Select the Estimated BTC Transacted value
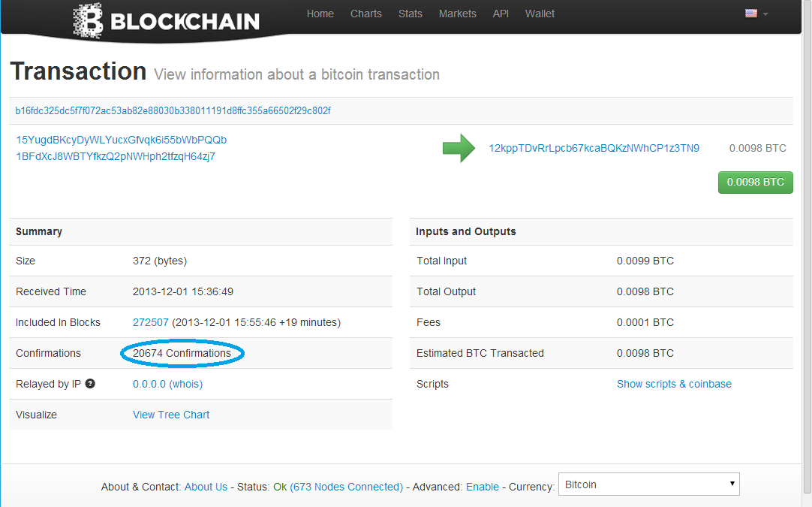This screenshot has height=507, width=812. point(645,353)
